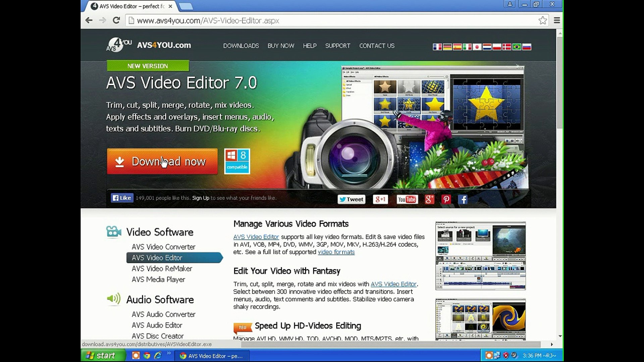Viewport: 644px width, 362px height.
Task: Select AVS Video Converter in the sidebar
Action: 163,247
